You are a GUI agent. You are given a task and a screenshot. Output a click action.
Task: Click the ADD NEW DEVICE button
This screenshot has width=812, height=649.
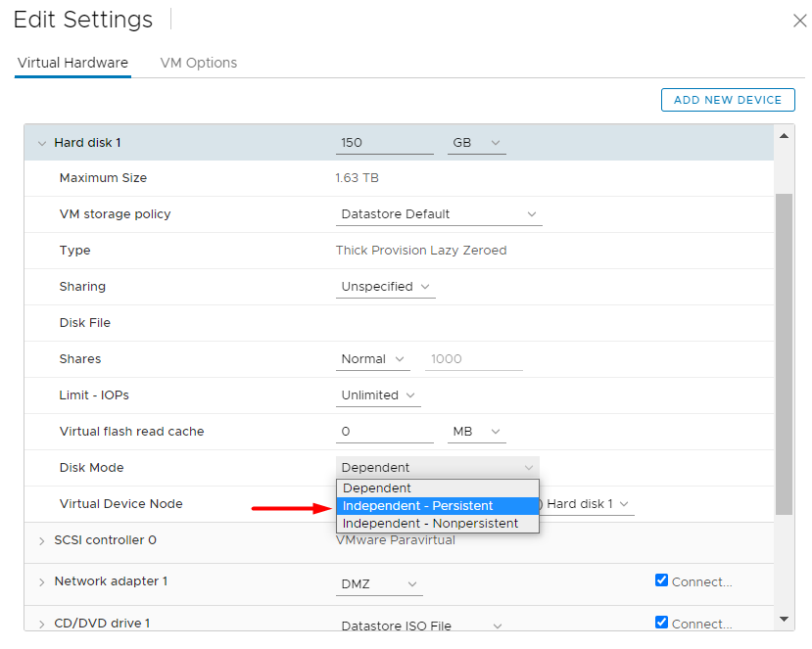(727, 100)
